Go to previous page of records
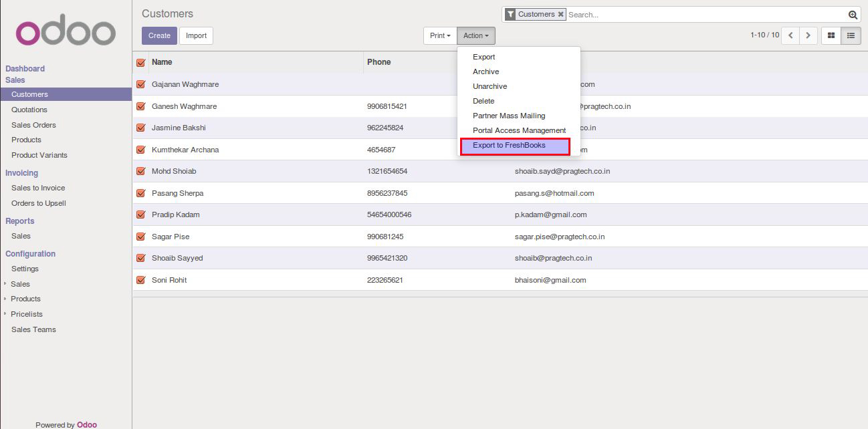 [x=790, y=35]
